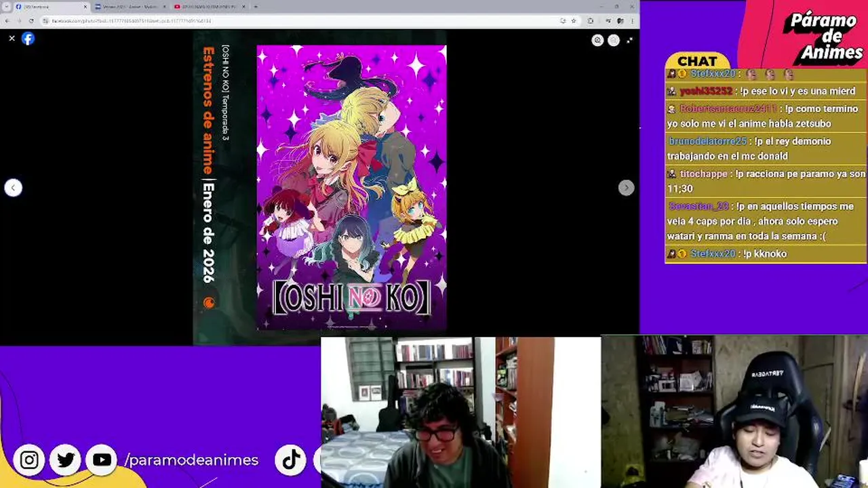Switch to the YouTube browser tab
This screenshot has height=488, width=868.
(209, 7)
